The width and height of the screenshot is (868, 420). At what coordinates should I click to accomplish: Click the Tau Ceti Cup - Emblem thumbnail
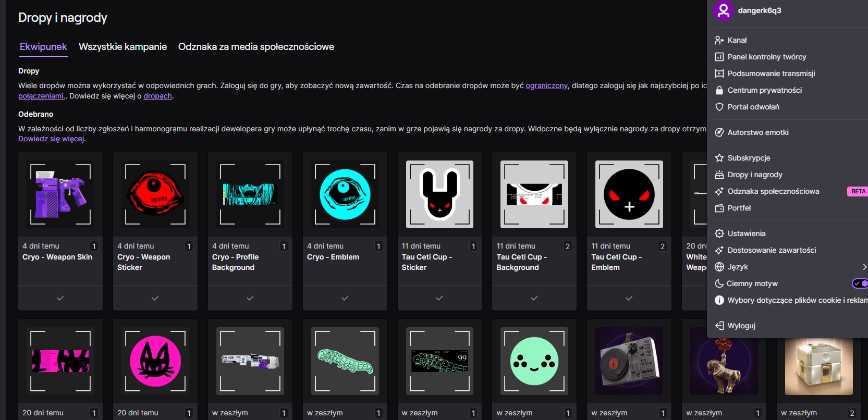point(629,194)
